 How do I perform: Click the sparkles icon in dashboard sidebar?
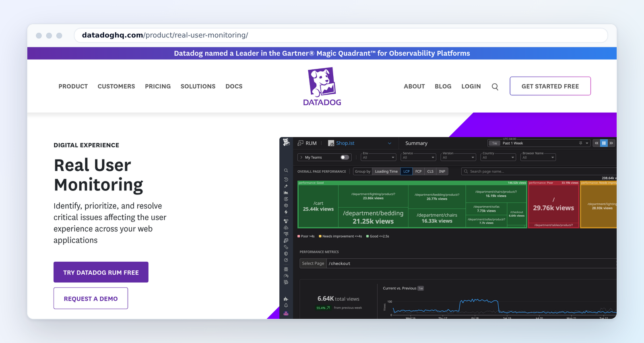pos(286,186)
